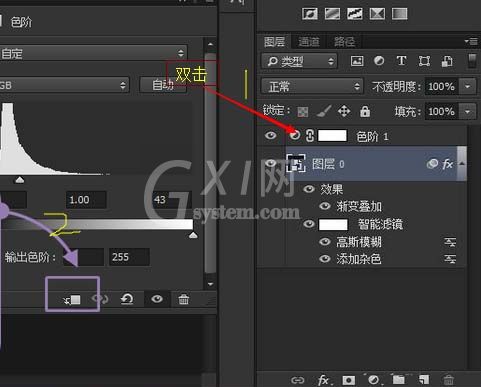Click the output levels 255 field
The height and width of the screenshot is (387, 481).
pyautogui.click(x=129, y=257)
